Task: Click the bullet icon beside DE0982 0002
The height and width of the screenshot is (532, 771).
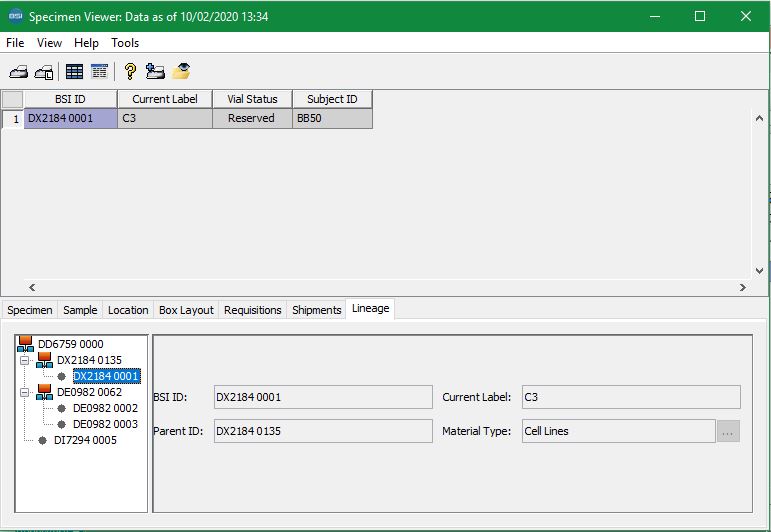Action: tap(61, 408)
